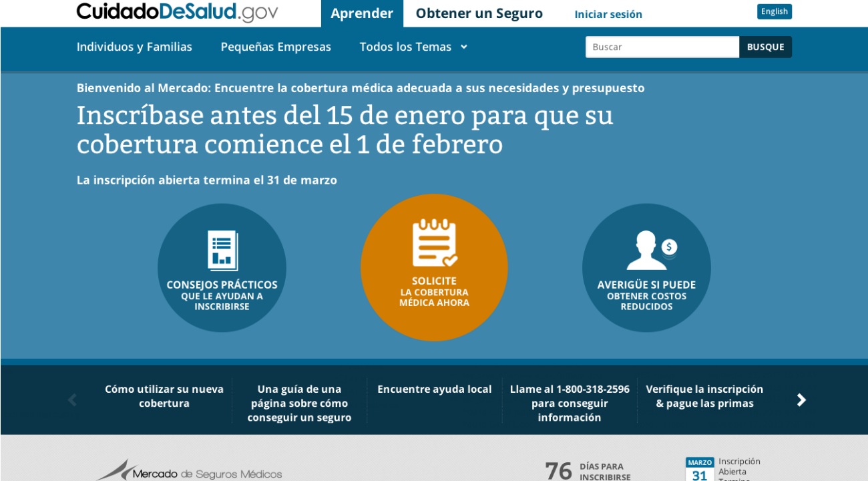Open Cómo utilizar su nueva cobertura link
The width and height of the screenshot is (868, 481).
[x=164, y=396]
